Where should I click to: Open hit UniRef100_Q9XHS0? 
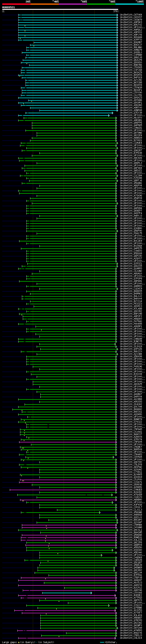pos(131,63)
